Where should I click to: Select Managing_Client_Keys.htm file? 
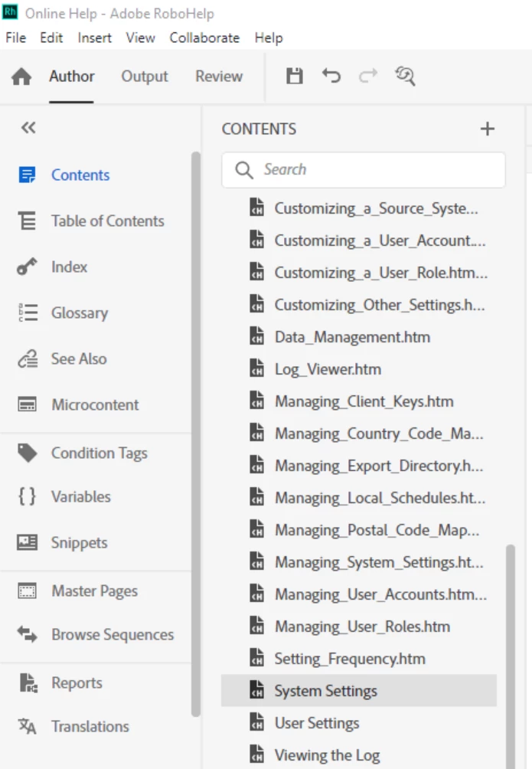(364, 401)
